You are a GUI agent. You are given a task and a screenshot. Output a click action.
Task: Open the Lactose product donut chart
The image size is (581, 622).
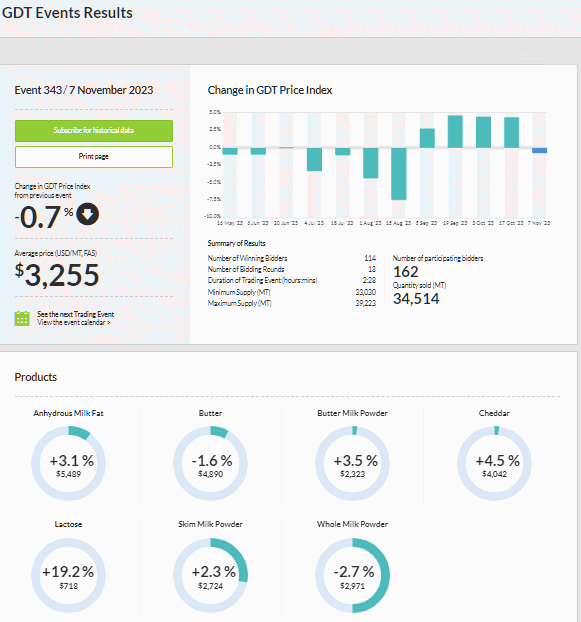pos(69,575)
